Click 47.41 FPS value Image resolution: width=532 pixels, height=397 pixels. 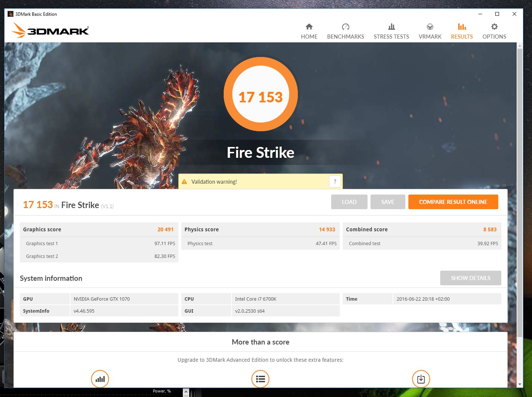pyautogui.click(x=326, y=243)
